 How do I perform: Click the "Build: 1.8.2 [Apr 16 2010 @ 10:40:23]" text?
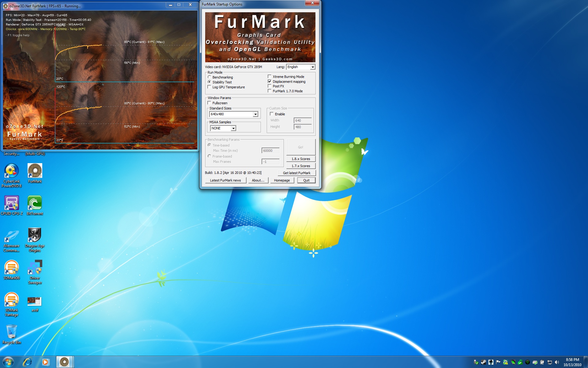click(233, 173)
